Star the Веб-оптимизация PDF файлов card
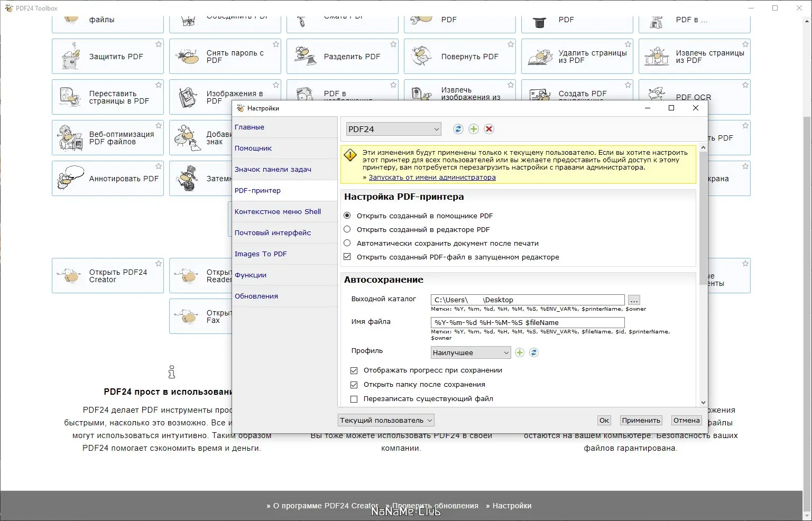This screenshot has height=521, width=812. (x=159, y=126)
